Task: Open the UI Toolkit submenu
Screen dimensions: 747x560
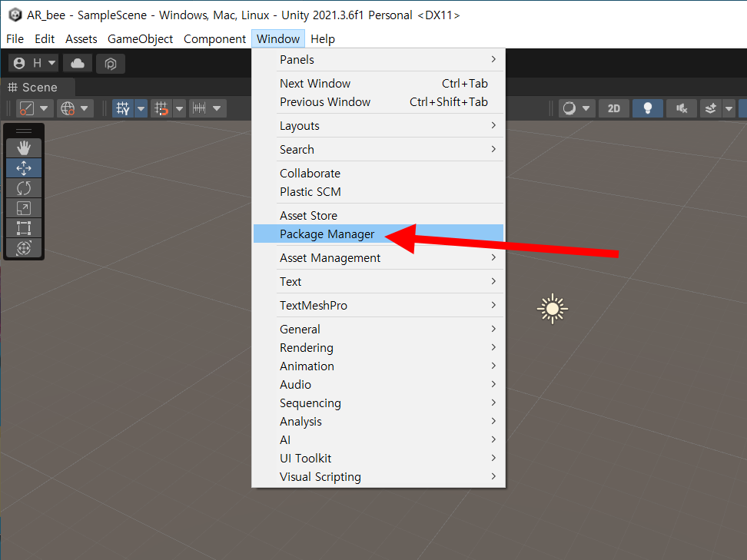Action: click(x=378, y=458)
